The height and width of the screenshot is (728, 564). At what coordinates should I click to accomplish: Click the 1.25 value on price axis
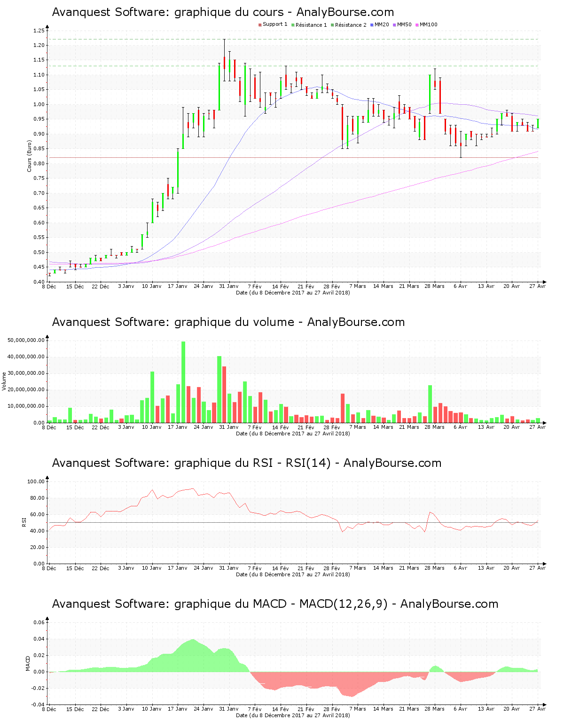click(x=39, y=31)
